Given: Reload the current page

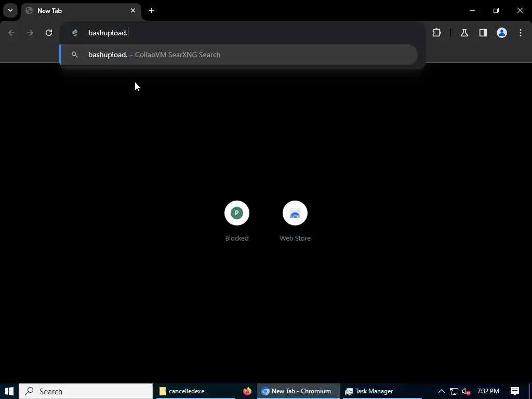Looking at the screenshot, I should point(49,33).
